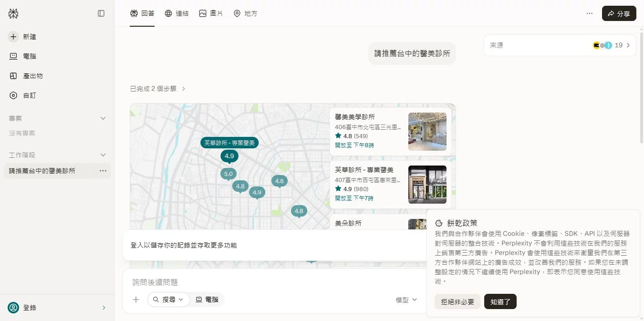Screen dimensions: 644x321
Task: View the 馨美美學診所 photo thumbnail
Action: 427,132
